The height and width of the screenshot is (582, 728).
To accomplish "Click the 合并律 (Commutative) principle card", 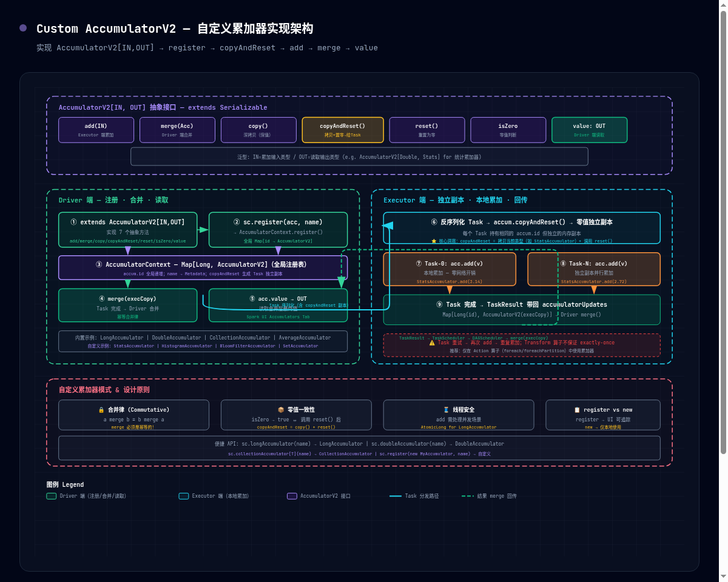I will point(133,415).
